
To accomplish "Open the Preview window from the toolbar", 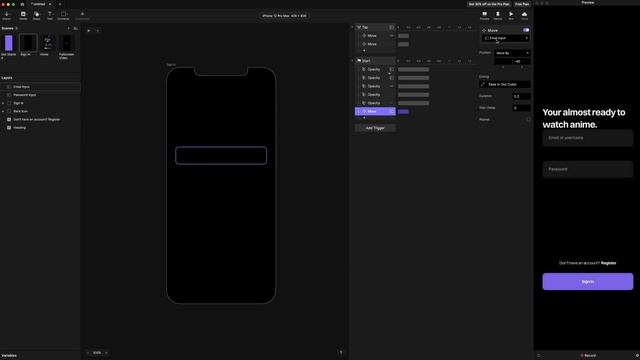I will coord(484,16).
